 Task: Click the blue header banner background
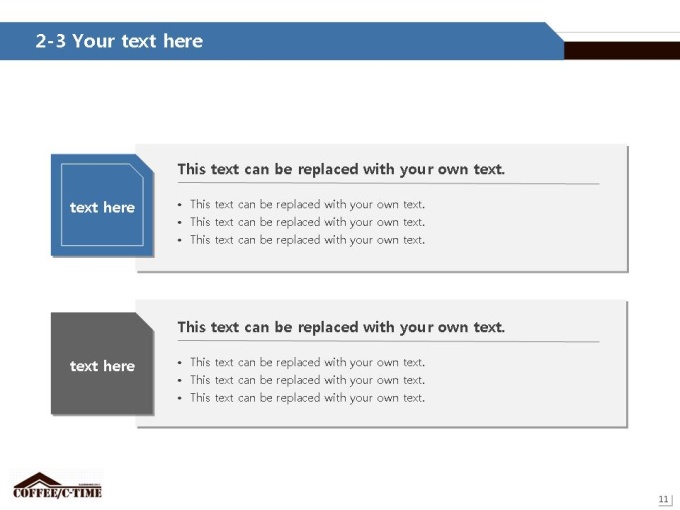[x=369, y=41]
